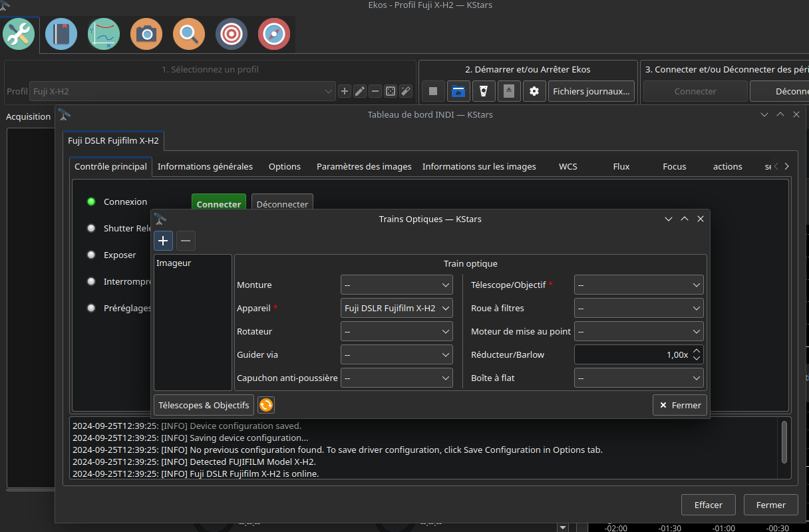This screenshot has width=809, height=532.
Task: Open the Focus module (magnifier icon)
Action: point(189,34)
